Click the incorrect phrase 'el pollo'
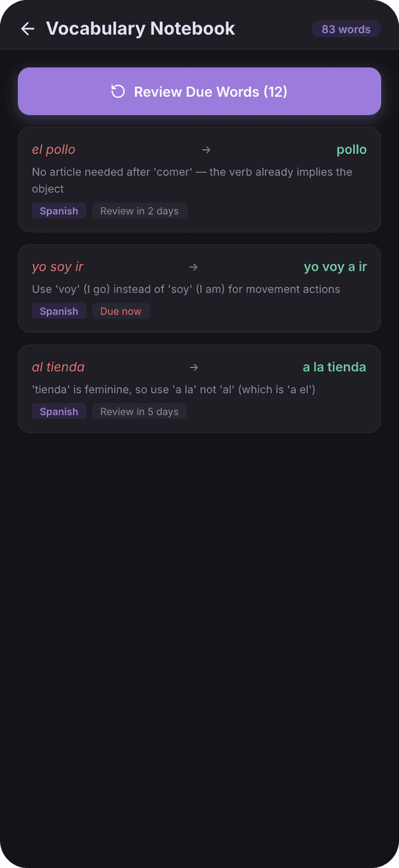The height and width of the screenshot is (868, 399). tap(54, 150)
